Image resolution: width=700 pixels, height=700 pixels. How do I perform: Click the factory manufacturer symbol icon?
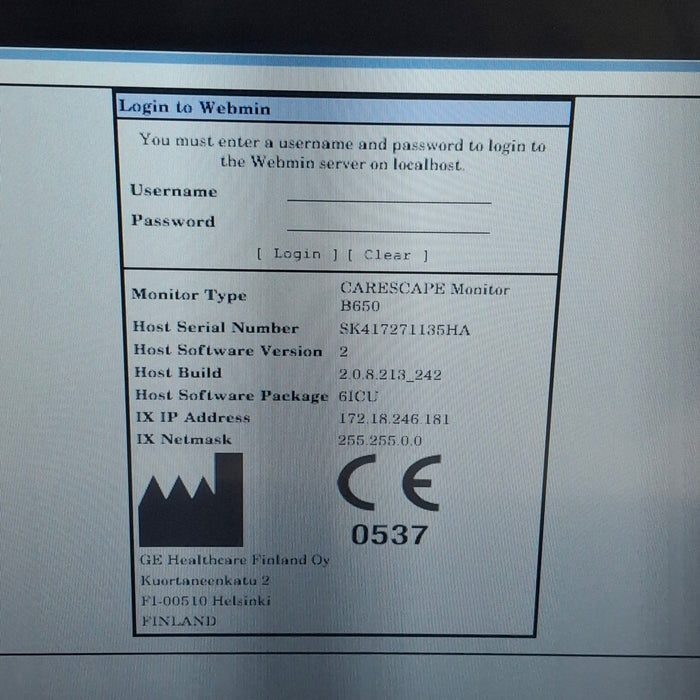[x=190, y=500]
